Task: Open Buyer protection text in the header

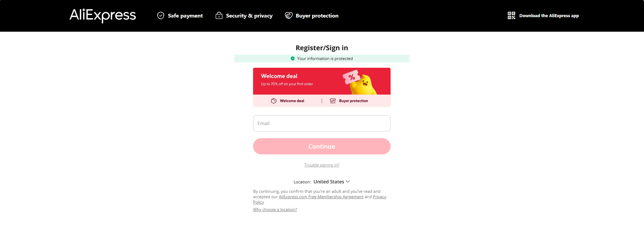Action: pos(317,16)
